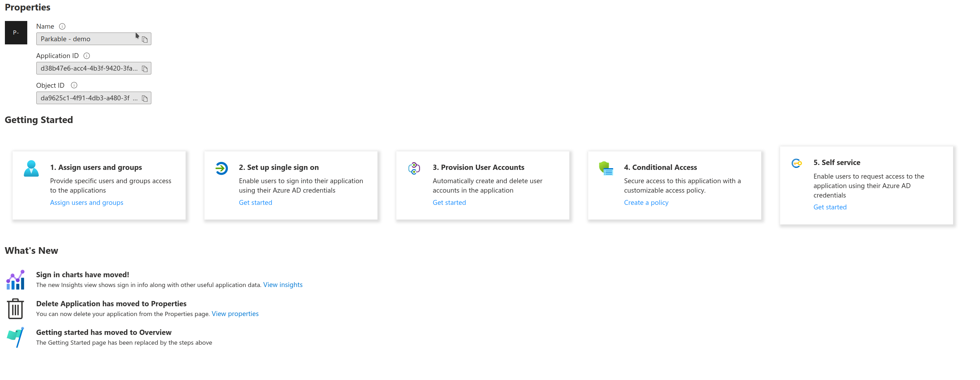980x380 pixels.
Task: Get started with single sign on setup
Action: 255,202
